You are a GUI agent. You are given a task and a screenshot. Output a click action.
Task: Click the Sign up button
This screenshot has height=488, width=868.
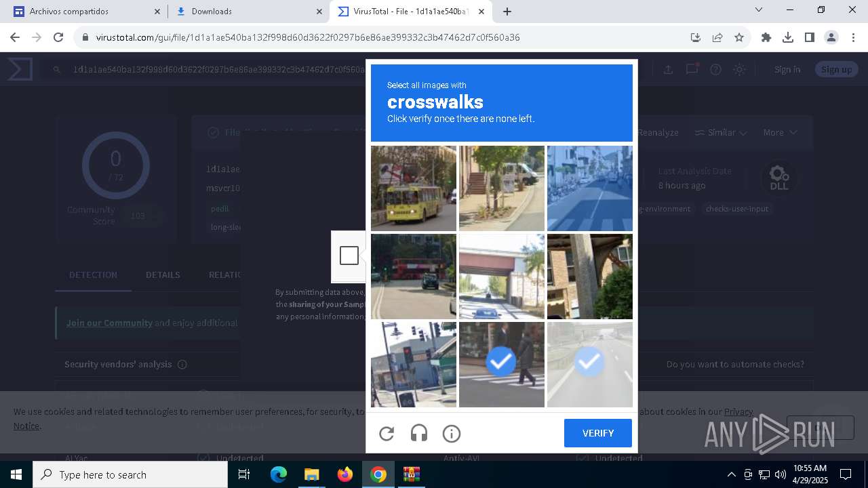point(836,69)
